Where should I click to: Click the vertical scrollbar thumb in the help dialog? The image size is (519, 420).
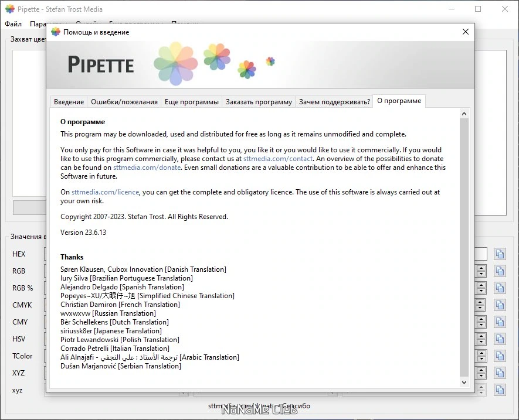coord(464,247)
